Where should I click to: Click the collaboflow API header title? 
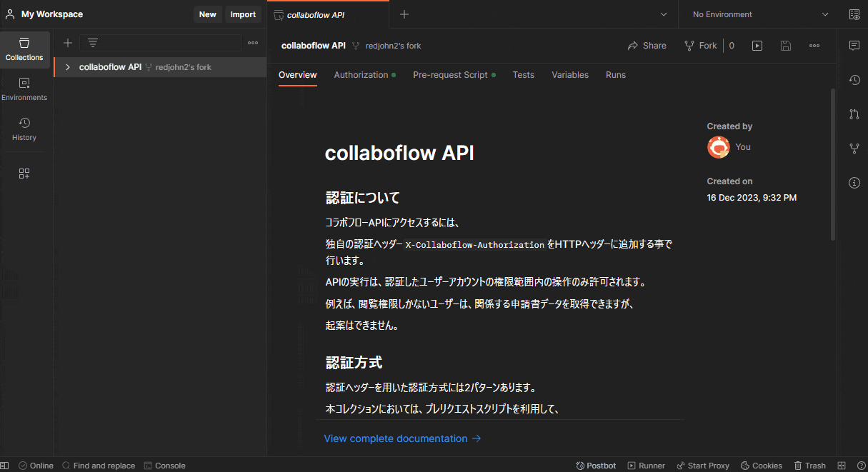click(x=314, y=46)
